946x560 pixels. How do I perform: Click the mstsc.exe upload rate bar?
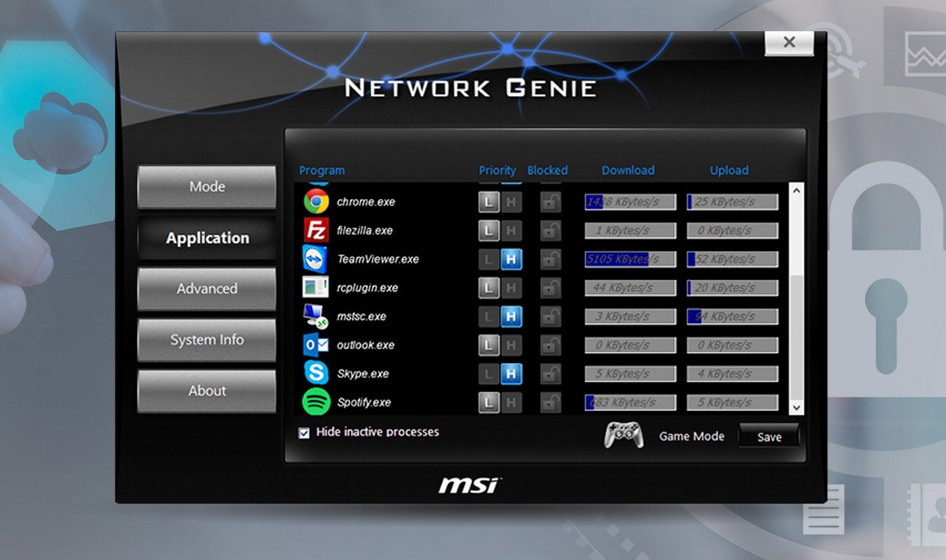(x=732, y=316)
